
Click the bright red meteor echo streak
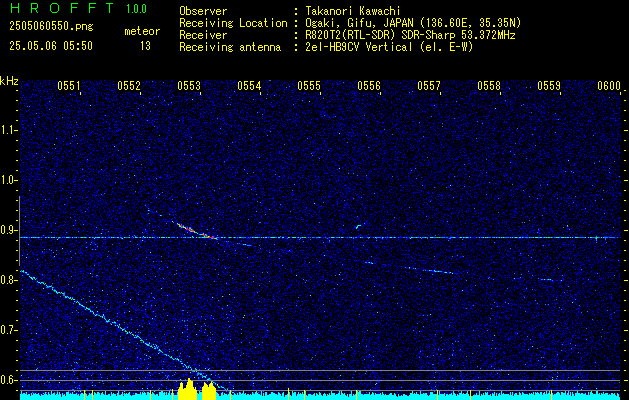(x=197, y=231)
